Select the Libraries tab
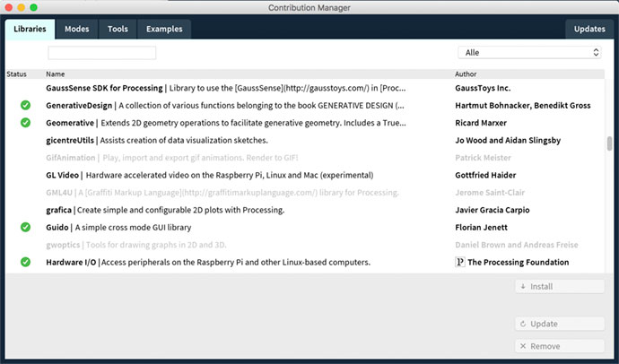Viewport: 619px width, 364px height. pos(31,29)
